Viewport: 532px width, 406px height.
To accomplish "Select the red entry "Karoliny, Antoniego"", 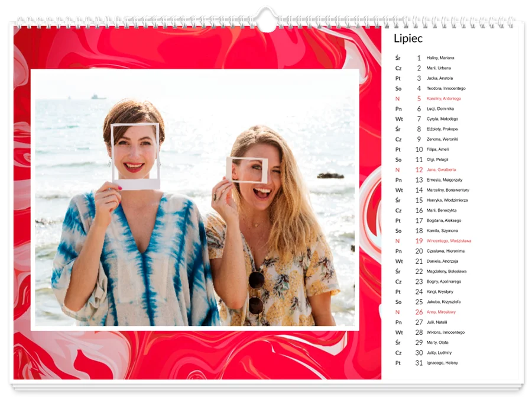I will coord(443,99).
